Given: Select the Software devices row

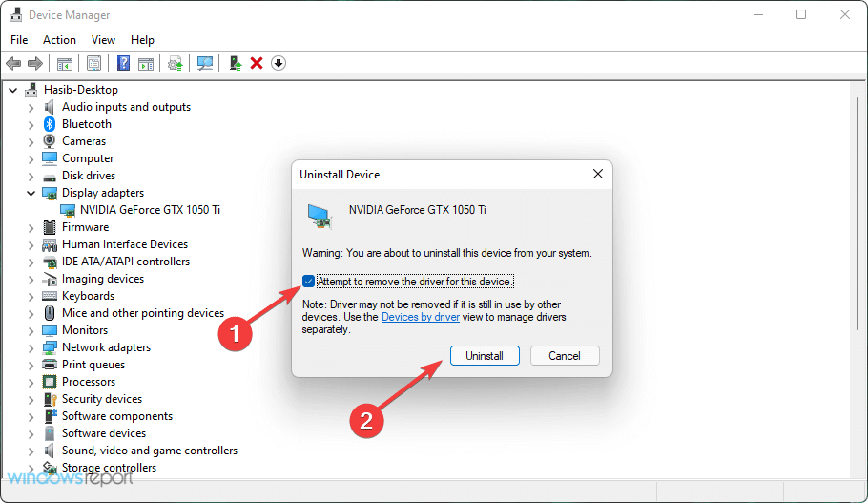Looking at the screenshot, I should (x=104, y=433).
